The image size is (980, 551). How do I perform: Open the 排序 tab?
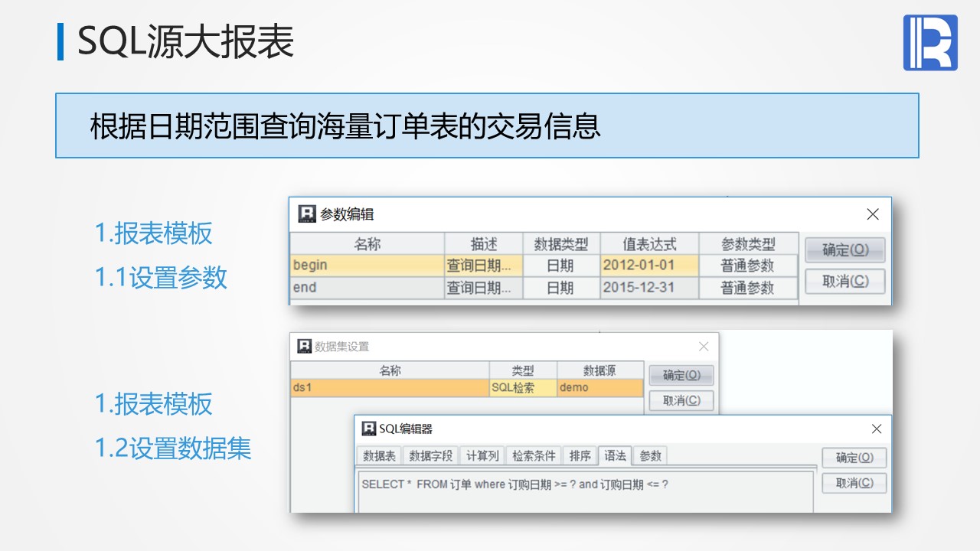tap(580, 456)
